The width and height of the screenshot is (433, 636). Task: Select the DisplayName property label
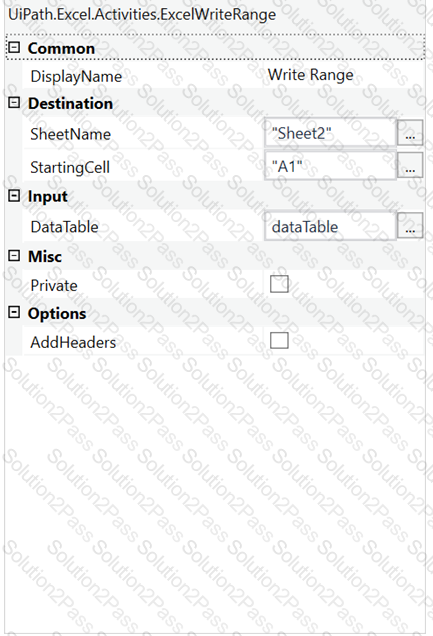point(76,77)
